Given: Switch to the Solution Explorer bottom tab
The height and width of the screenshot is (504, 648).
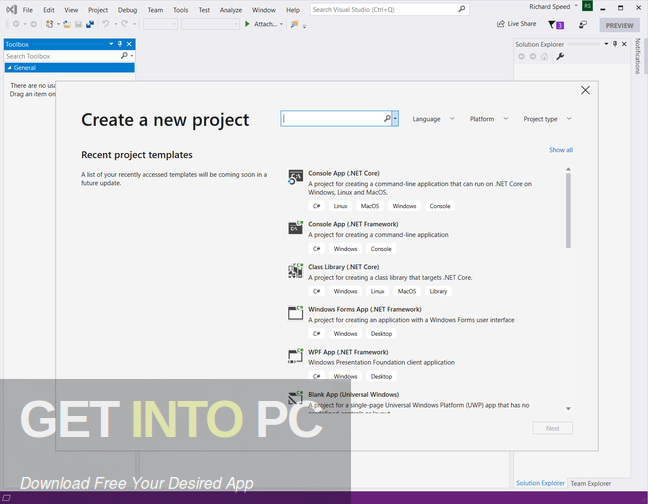Looking at the screenshot, I should (540, 483).
